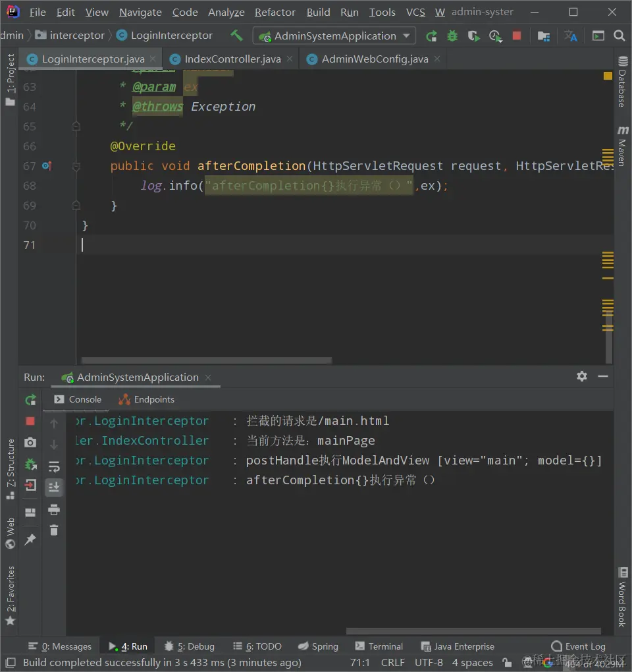The width and height of the screenshot is (632, 672).
Task: Fold the afterCompletion method at line 67
Action: [x=76, y=166]
